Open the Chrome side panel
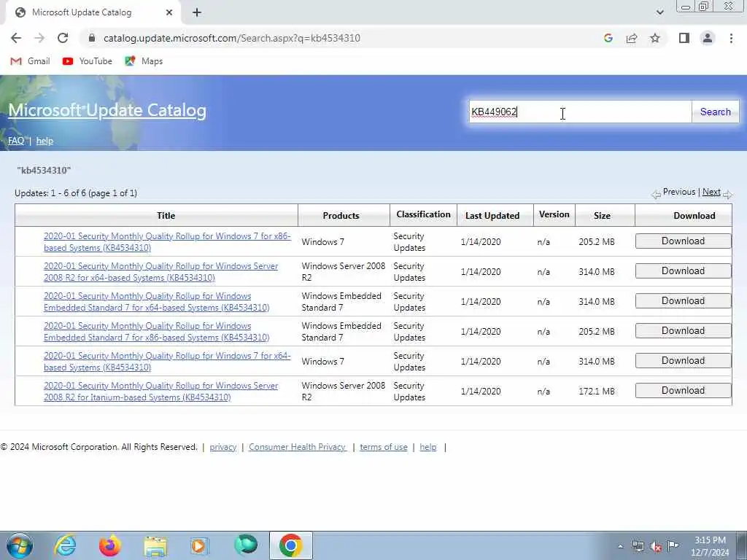 point(684,38)
